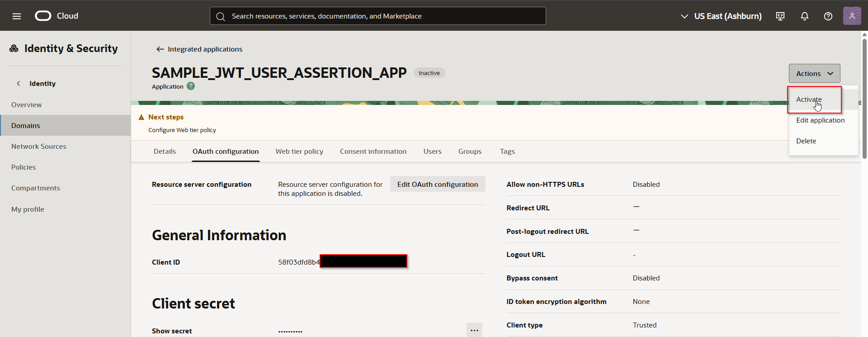Click the three-dot menu beside Show secret
This screenshot has width=868, height=337.
pos(474,330)
